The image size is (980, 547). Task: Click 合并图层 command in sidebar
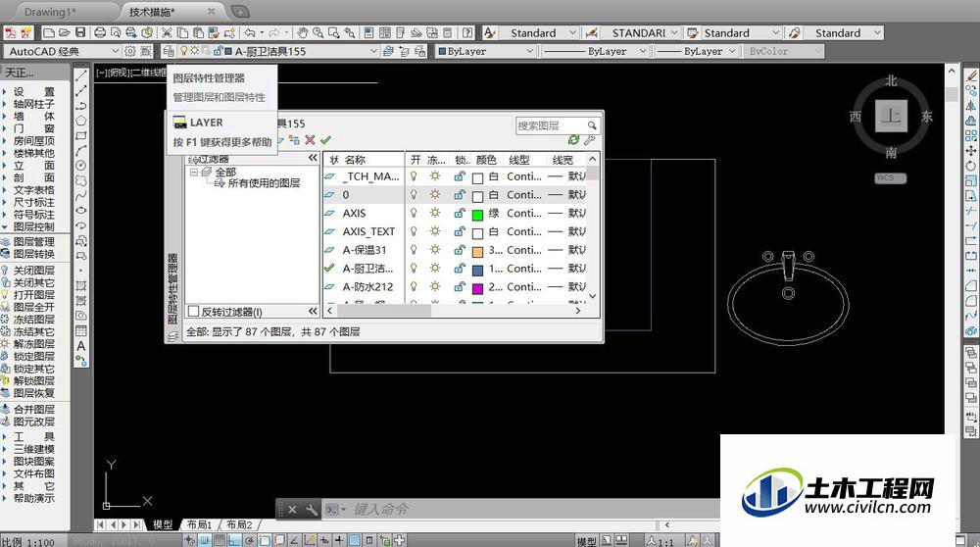[x=33, y=409]
